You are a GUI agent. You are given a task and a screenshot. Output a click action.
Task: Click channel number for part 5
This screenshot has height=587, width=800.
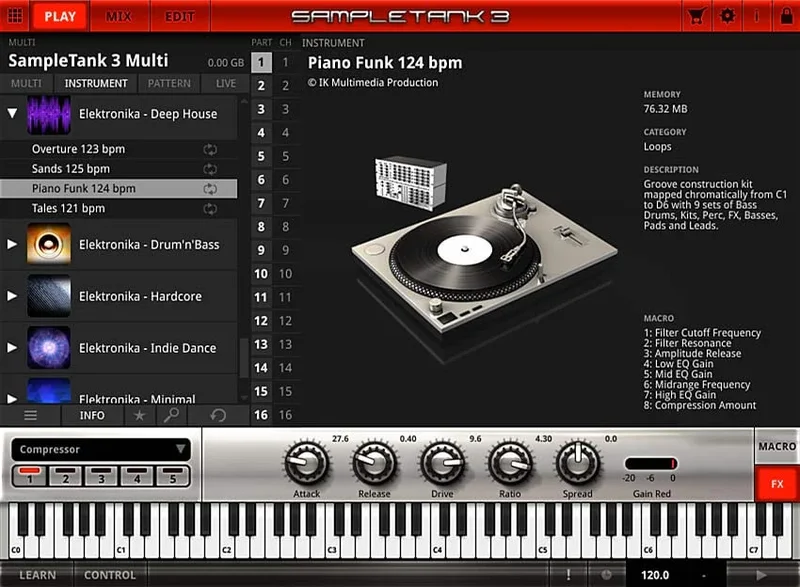coord(286,156)
